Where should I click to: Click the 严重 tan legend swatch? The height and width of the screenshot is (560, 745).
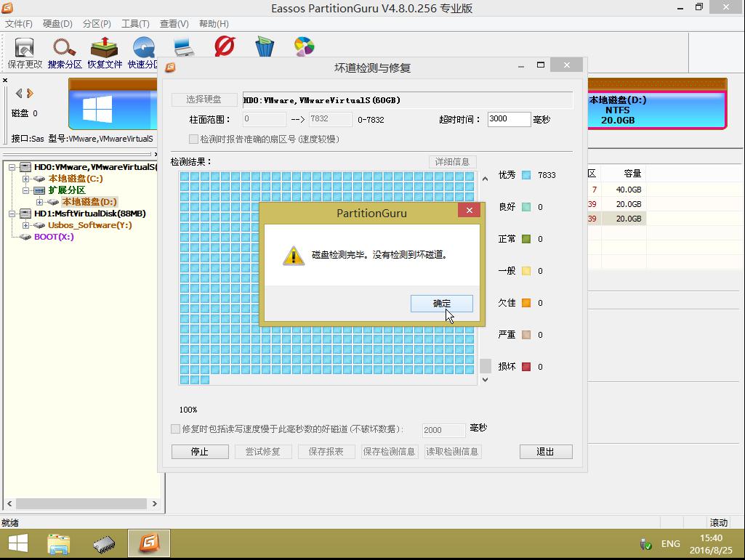[x=526, y=334]
